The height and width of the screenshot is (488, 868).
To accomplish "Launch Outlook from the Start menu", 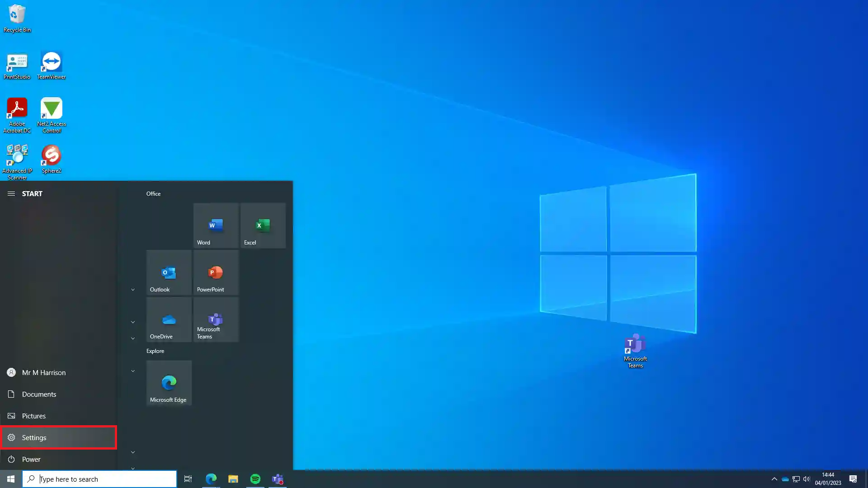I will [x=169, y=272].
